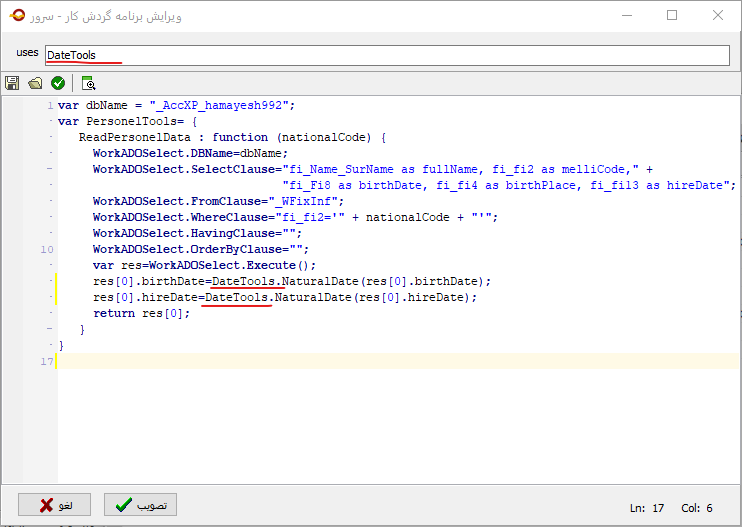Click the save floppy disk icon
742x527 pixels.
[12, 83]
